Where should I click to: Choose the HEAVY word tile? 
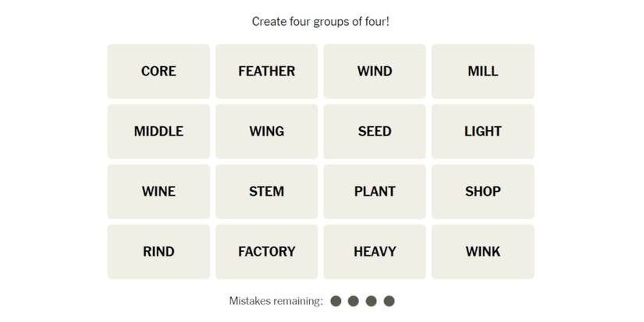tap(375, 251)
